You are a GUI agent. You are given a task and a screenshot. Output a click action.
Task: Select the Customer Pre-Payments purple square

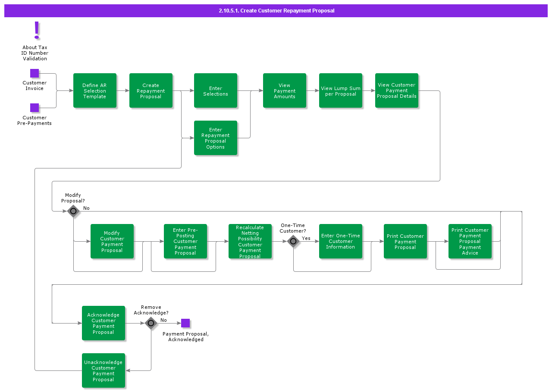coord(34,108)
